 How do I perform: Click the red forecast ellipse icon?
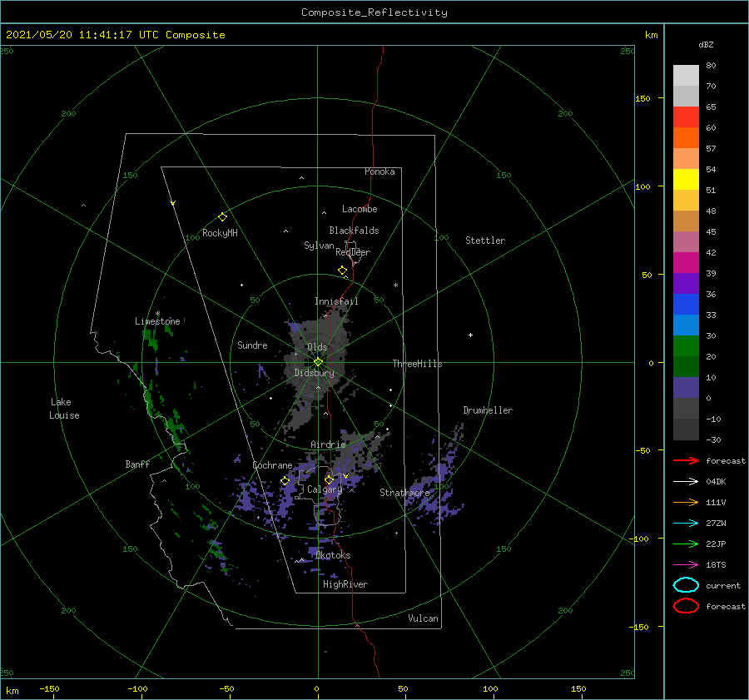[x=686, y=606]
